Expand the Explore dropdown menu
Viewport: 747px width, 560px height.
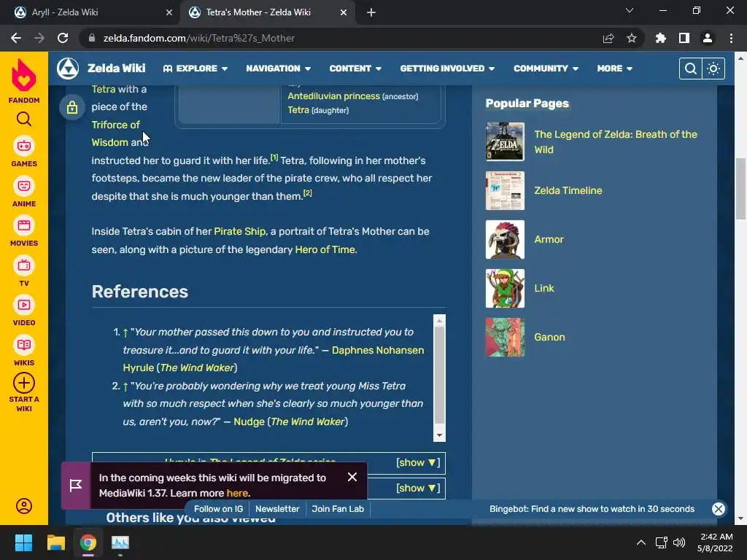196,69
